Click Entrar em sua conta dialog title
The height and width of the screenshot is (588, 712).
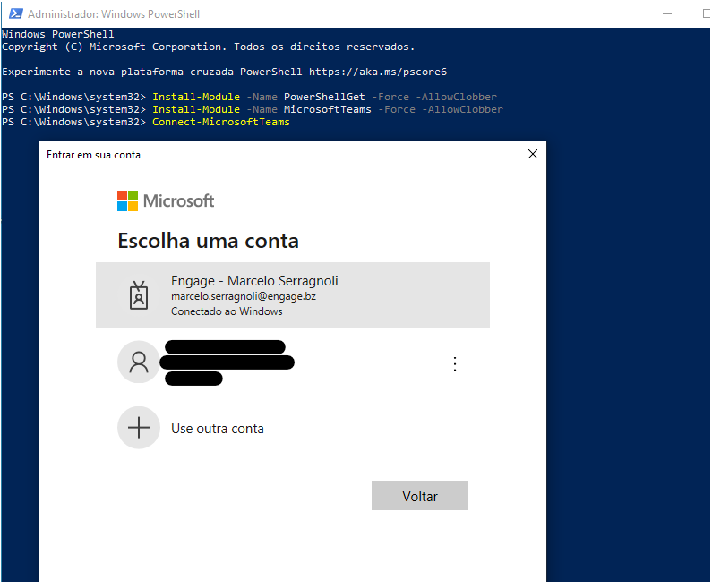tap(93, 155)
